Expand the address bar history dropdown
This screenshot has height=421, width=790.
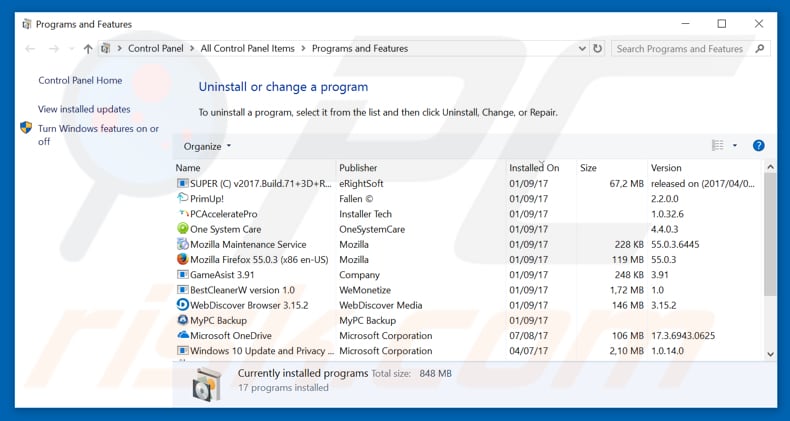582,48
